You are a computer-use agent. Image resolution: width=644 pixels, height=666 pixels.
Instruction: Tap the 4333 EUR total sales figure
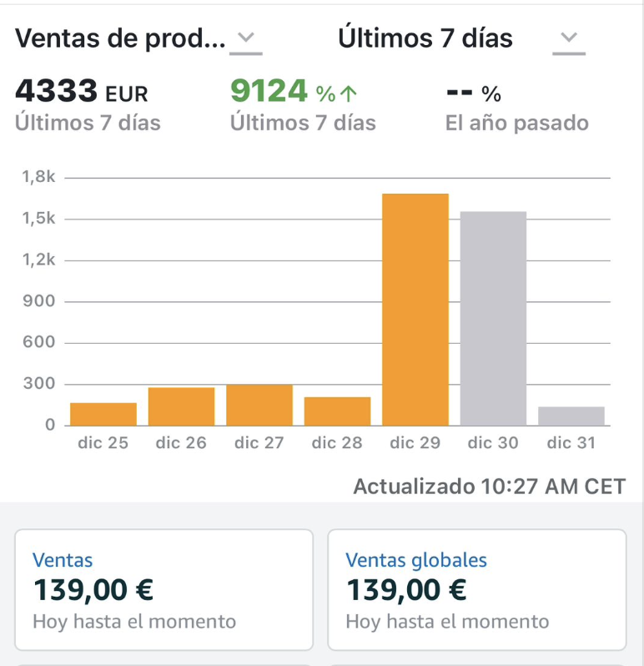point(81,92)
